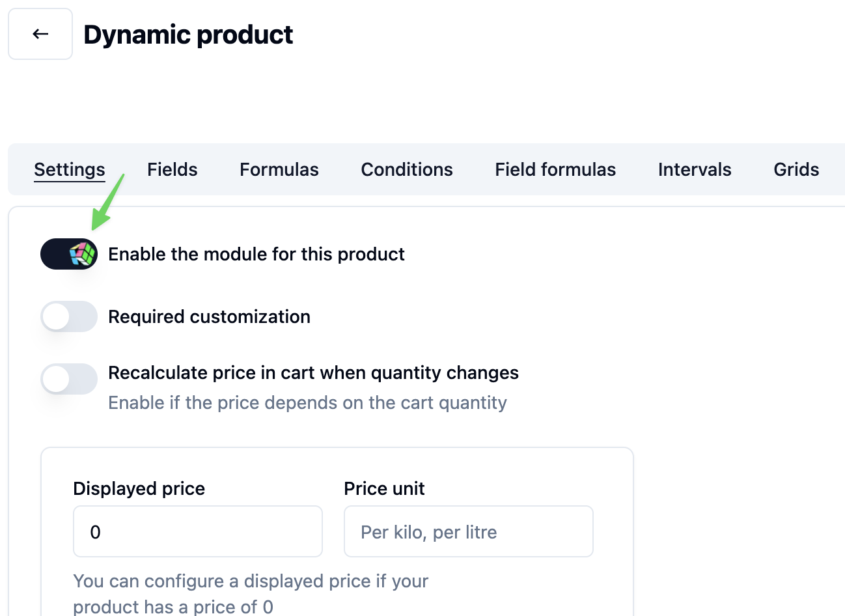This screenshot has width=845, height=616.
Task: Click the Price unit field with per kilo placeholder
Action: coord(467,531)
